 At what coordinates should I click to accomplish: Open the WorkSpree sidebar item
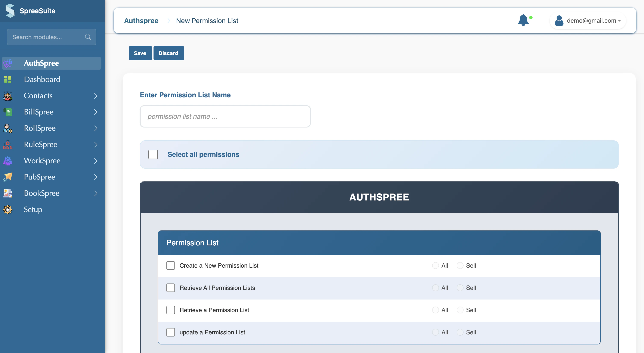pos(52,161)
